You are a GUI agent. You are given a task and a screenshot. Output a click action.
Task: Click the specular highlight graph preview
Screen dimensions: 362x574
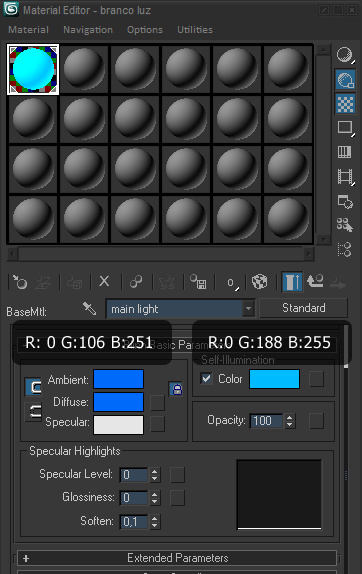click(280, 494)
